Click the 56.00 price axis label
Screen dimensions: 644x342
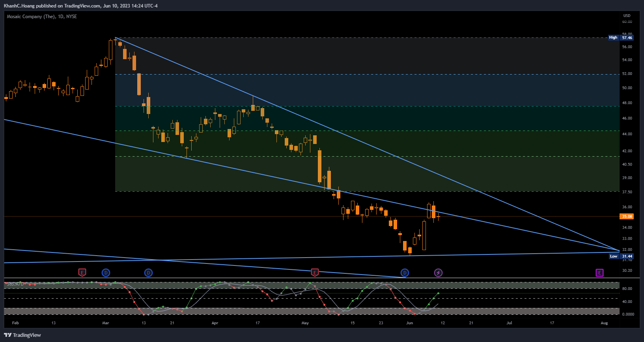pyautogui.click(x=627, y=47)
